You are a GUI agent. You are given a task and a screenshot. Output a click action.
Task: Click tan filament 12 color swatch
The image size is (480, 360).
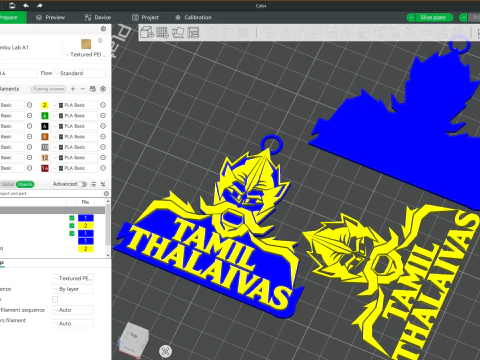tap(45, 158)
